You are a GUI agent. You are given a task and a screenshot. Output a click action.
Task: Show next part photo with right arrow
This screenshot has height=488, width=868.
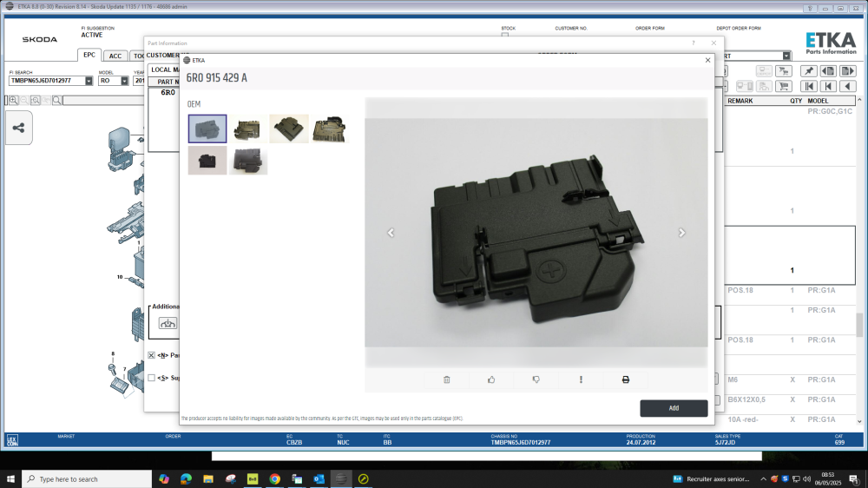pyautogui.click(x=682, y=233)
